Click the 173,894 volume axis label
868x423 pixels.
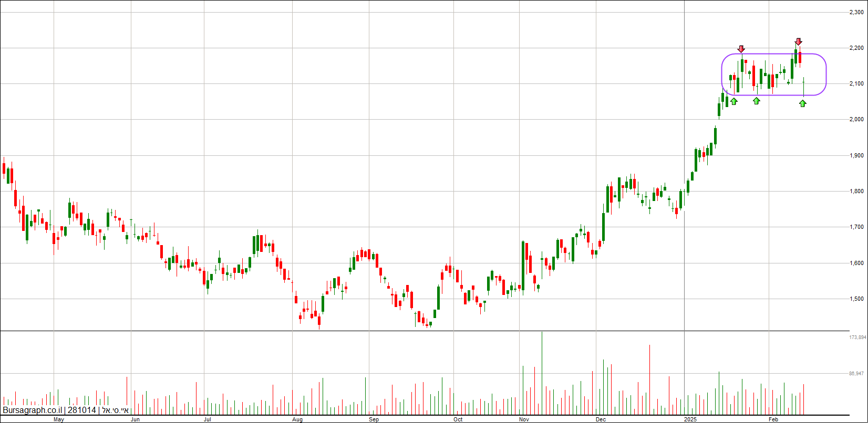(857, 337)
